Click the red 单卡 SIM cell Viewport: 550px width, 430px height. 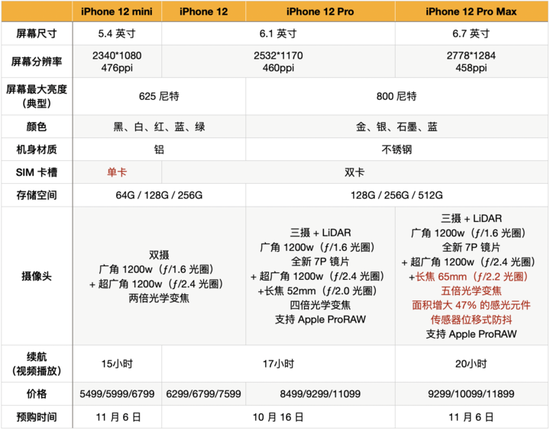pyautogui.click(x=117, y=172)
